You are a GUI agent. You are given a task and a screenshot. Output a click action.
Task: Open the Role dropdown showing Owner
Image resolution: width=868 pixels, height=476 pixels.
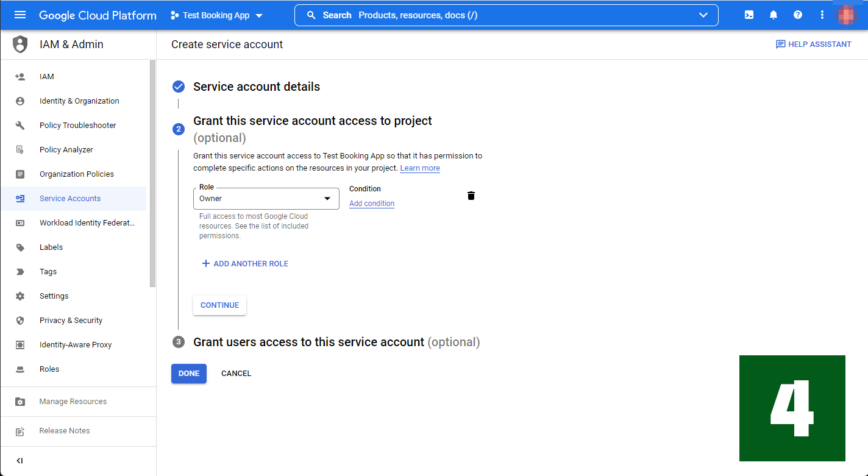click(266, 199)
